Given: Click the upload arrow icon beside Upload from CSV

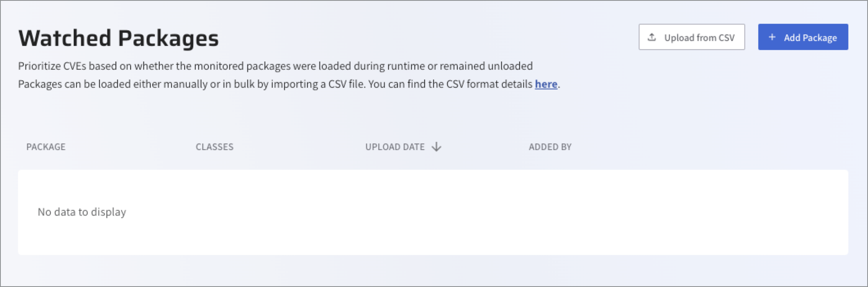Looking at the screenshot, I should pos(652,37).
